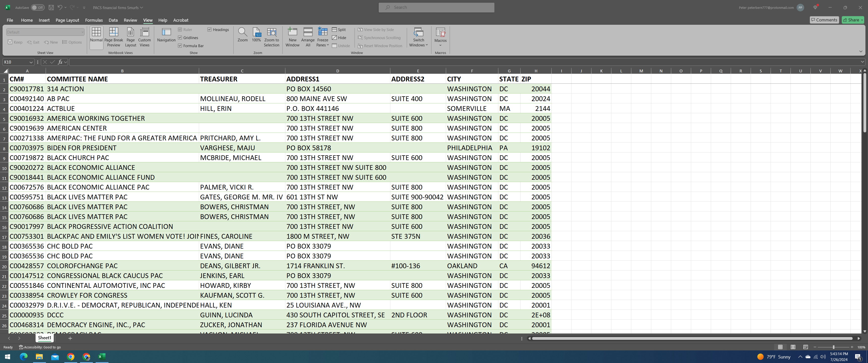The width and height of the screenshot is (868, 363).
Task: Arrange All windows
Action: 308,37
